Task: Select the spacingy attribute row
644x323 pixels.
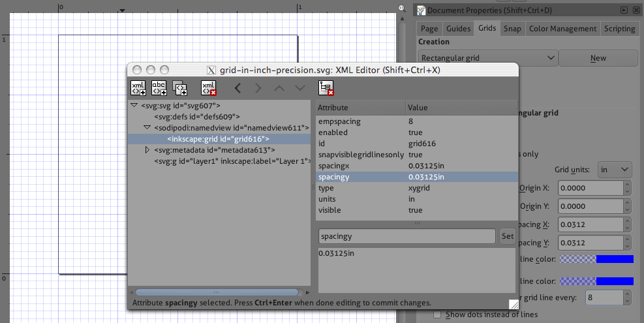Action: point(417,177)
